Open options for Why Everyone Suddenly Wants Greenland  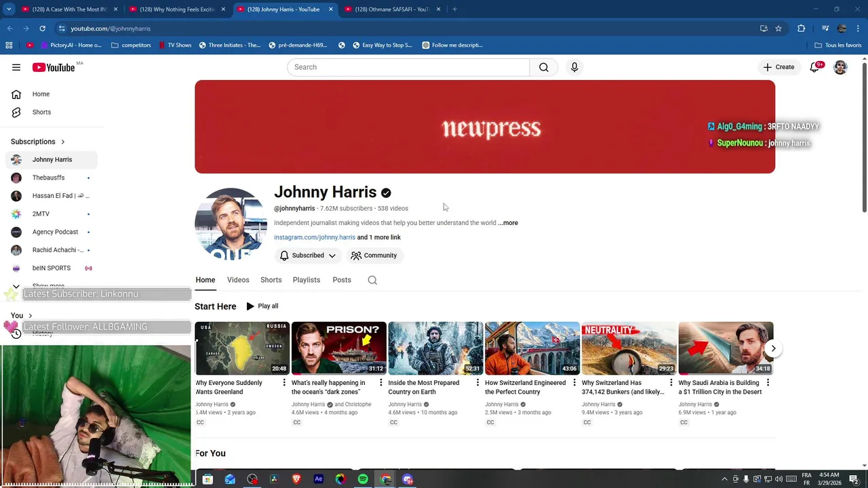[284, 383]
